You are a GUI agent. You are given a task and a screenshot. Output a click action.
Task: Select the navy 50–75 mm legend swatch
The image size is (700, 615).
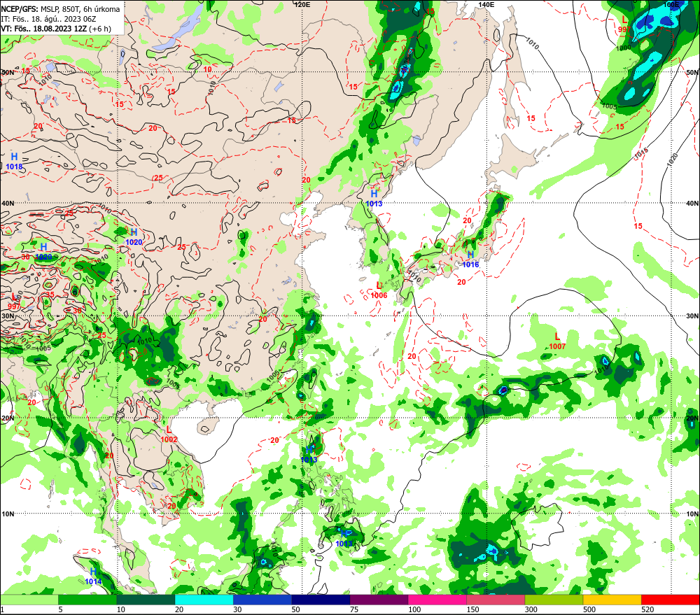point(321,600)
